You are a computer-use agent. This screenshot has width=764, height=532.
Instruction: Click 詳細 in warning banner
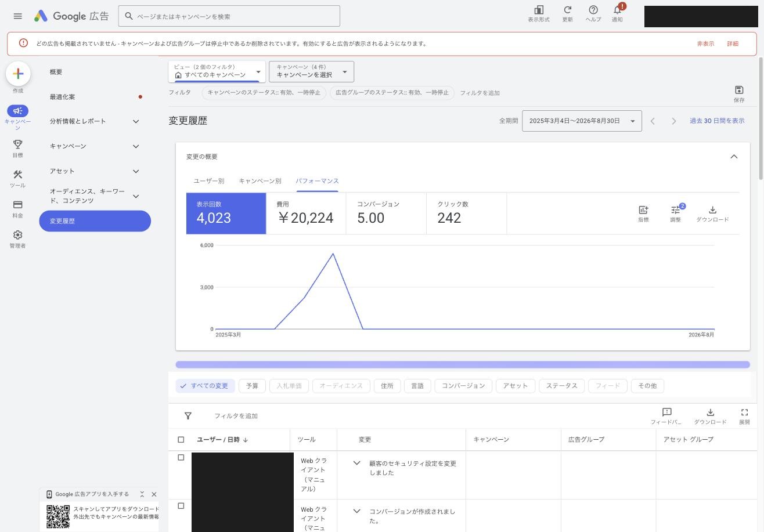coord(733,44)
